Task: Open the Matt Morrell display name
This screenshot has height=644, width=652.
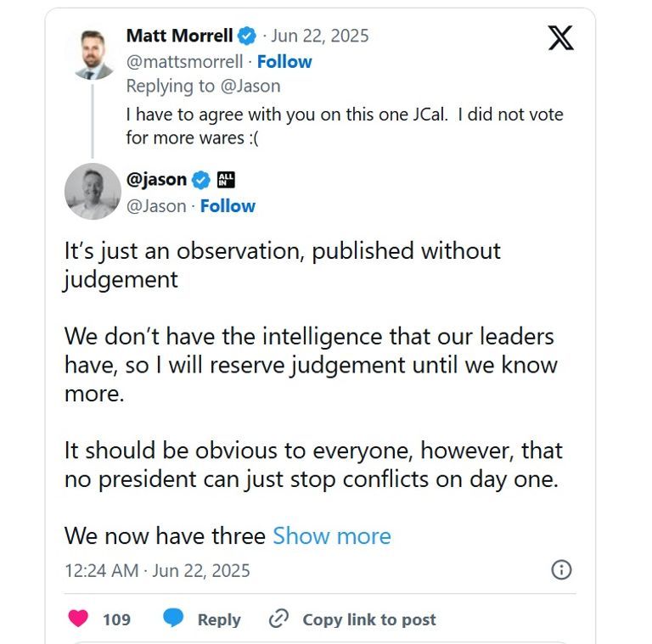Action: click(x=180, y=36)
